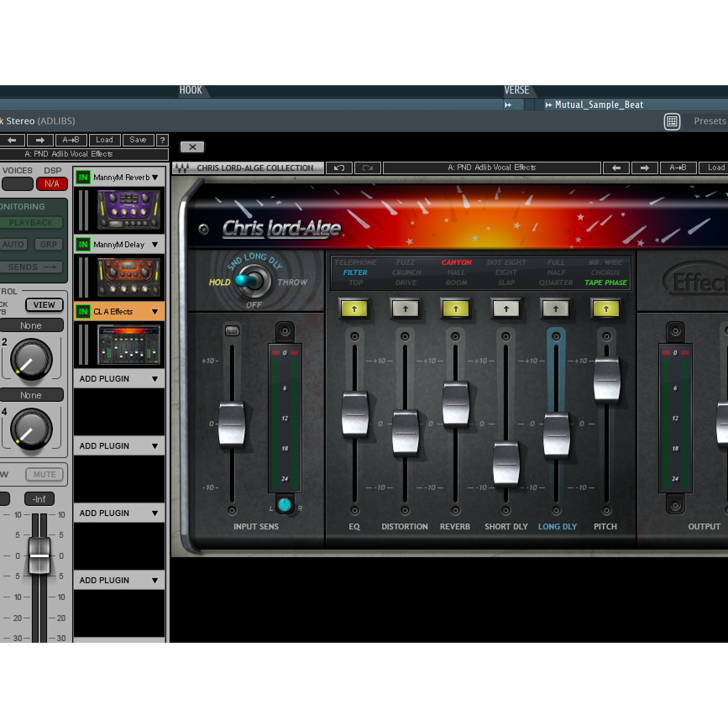
Task: Click send knob labeled 2
Action: [x=31, y=360]
